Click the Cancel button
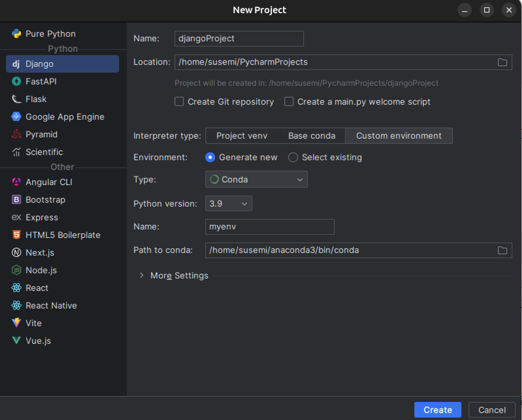 click(492, 410)
